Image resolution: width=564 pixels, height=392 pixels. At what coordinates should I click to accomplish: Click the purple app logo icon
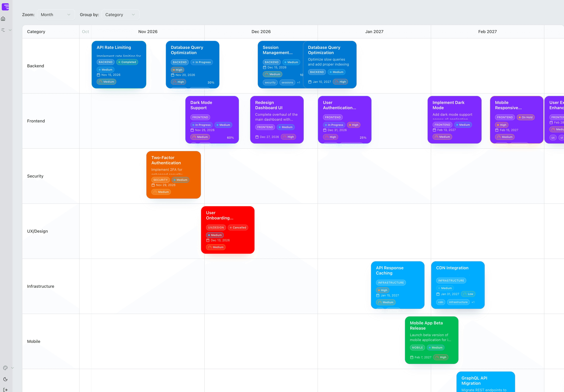click(x=5, y=7)
